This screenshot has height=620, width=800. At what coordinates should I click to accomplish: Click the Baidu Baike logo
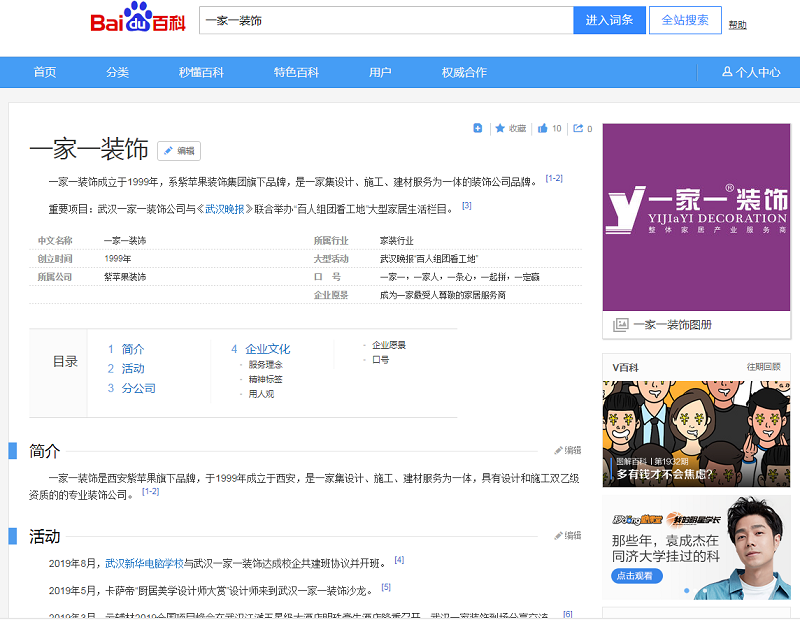tap(137, 21)
